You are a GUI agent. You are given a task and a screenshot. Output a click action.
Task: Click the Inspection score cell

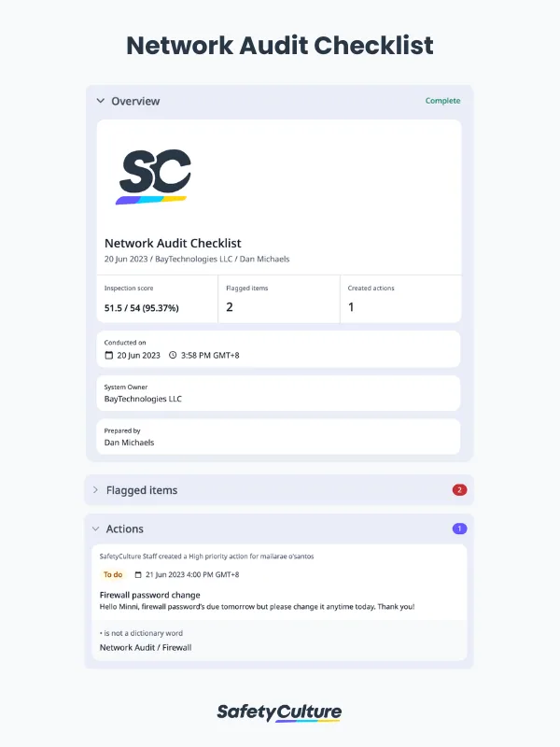[157, 299]
